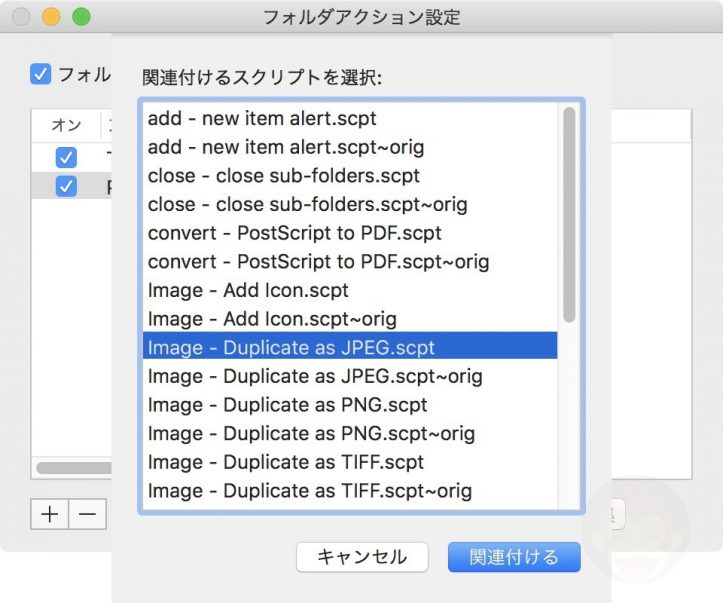This screenshot has width=723, height=603.
Task: Click the script list vertical scrollbar thumb
Action: pyautogui.click(x=569, y=215)
